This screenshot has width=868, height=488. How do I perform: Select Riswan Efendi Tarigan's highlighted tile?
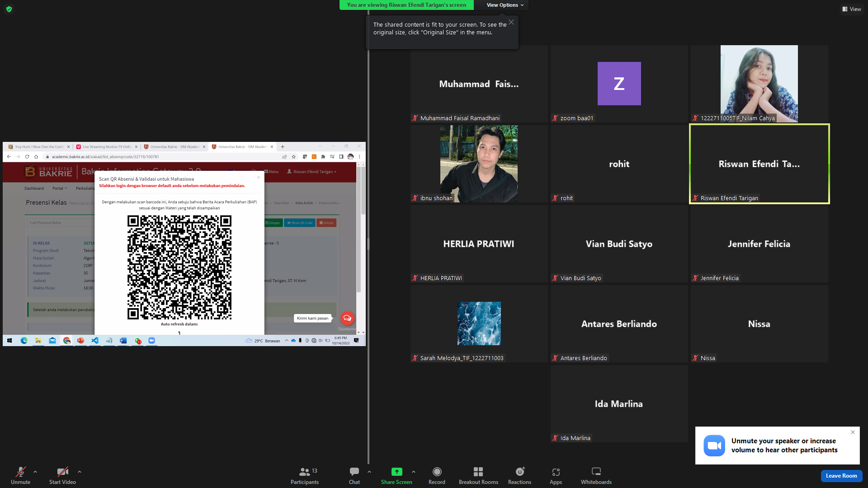click(759, 164)
